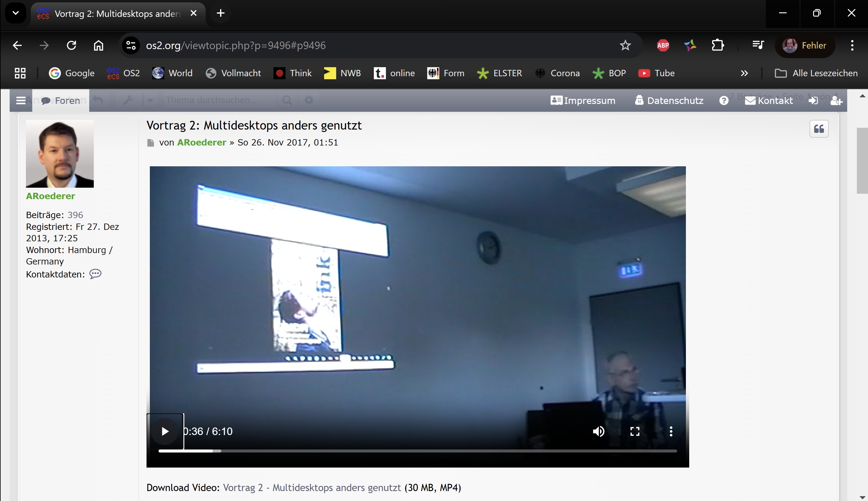Image resolution: width=868 pixels, height=501 pixels.
Task: Open the Form bookmark
Action: (446, 73)
